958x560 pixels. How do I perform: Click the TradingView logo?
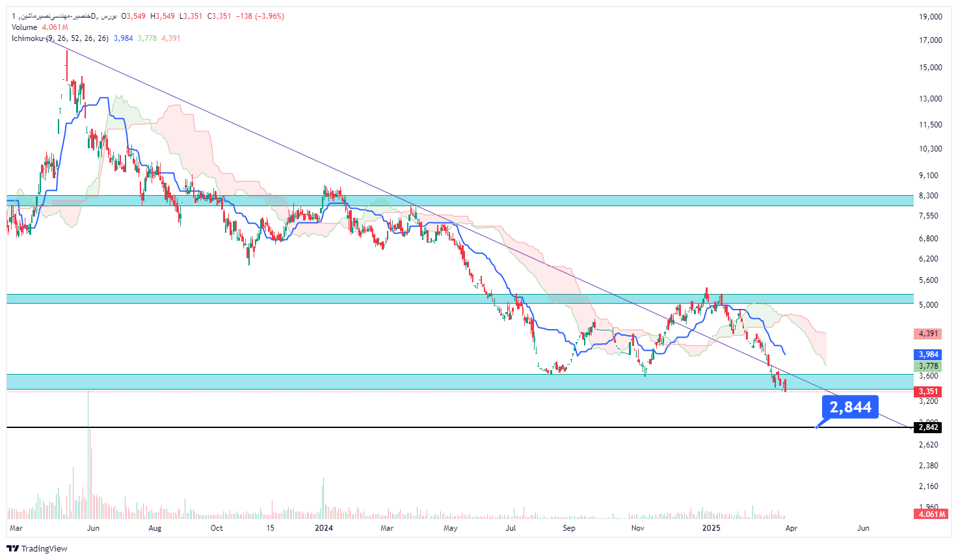37,548
